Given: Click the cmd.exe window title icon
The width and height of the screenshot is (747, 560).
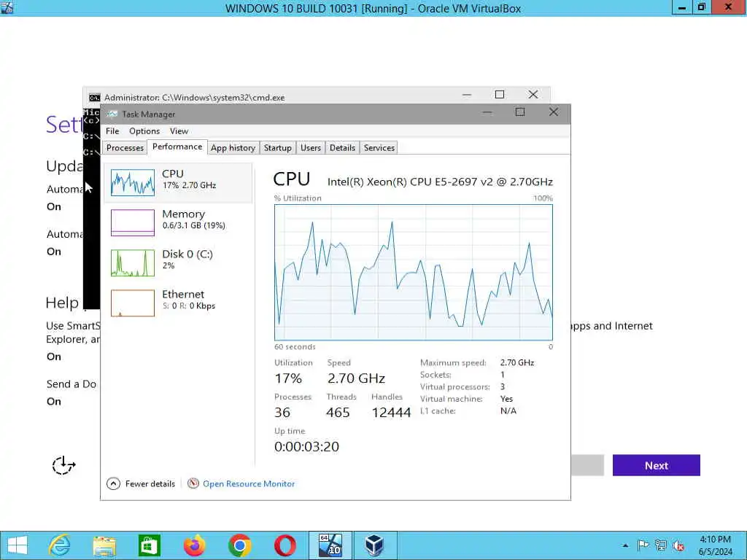Looking at the screenshot, I should [94, 97].
